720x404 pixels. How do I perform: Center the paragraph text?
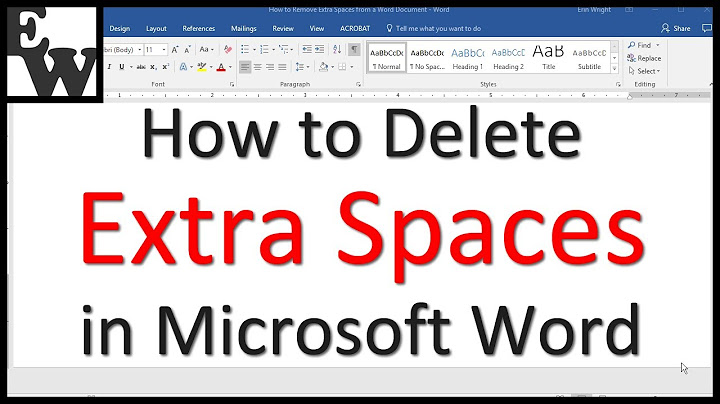click(x=258, y=67)
